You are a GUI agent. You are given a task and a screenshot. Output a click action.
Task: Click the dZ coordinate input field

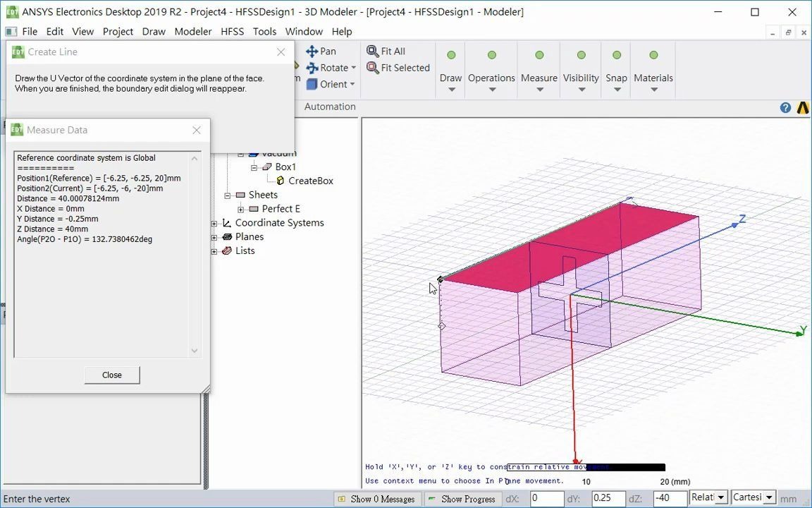pos(669,498)
